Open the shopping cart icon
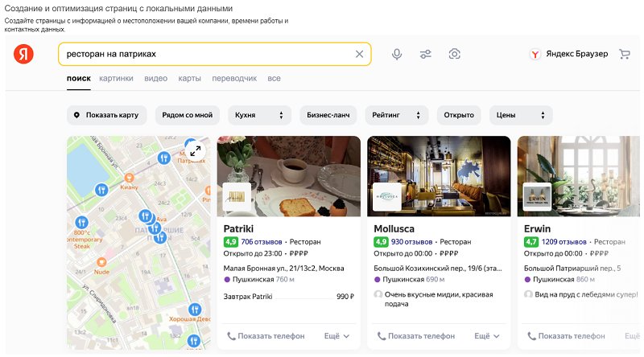Image resolution: width=644 pixels, height=357 pixels. pos(625,54)
